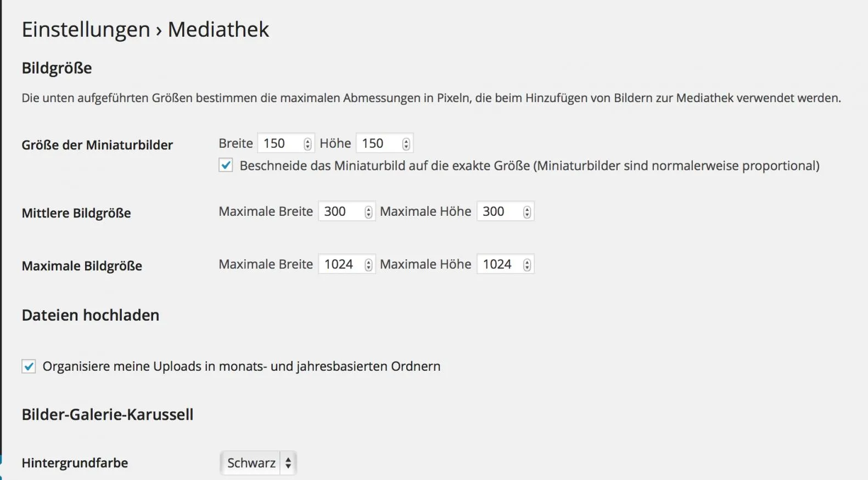The height and width of the screenshot is (480, 868).
Task: Click stepper on medium Maximale Höhe 300
Action: point(527,212)
